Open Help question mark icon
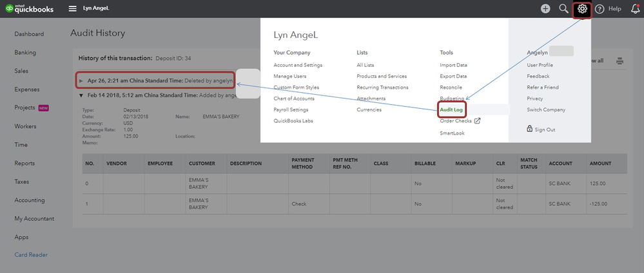Image resolution: width=644 pixels, height=273 pixels. point(600,9)
